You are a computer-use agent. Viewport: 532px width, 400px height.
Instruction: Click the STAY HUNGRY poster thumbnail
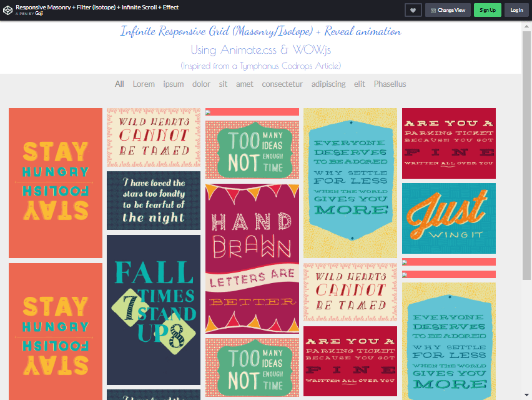click(x=55, y=182)
